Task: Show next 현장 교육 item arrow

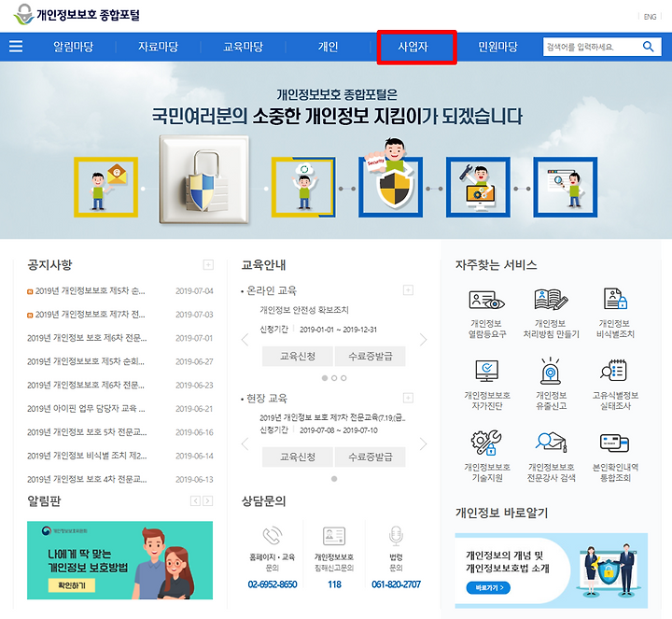Action: click(423, 443)
